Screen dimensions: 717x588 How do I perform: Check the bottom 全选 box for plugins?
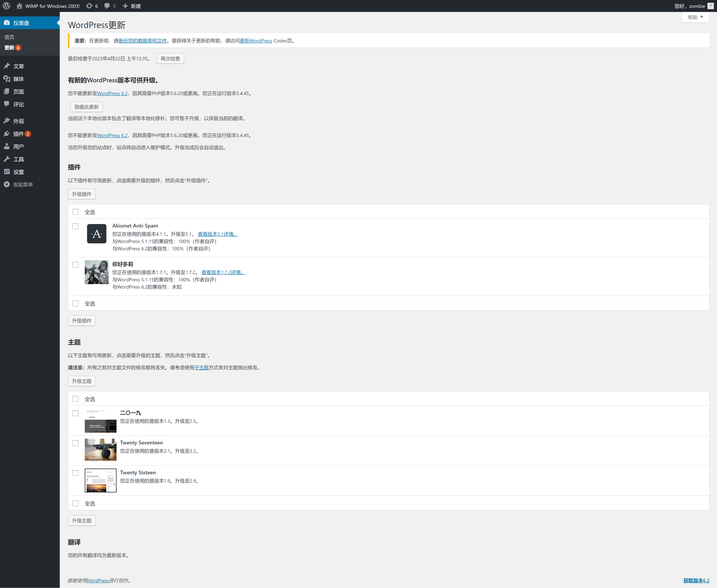tap(76, 303)
